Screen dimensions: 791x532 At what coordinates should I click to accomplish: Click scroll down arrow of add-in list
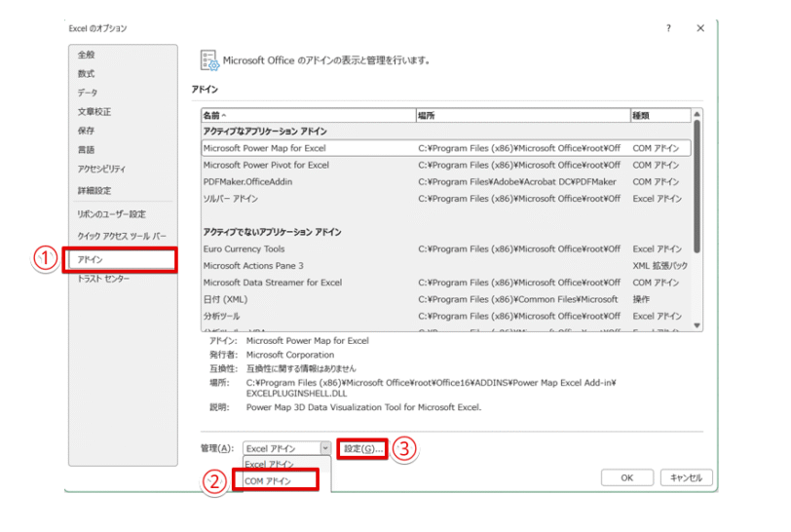click(x=697, y=325)
